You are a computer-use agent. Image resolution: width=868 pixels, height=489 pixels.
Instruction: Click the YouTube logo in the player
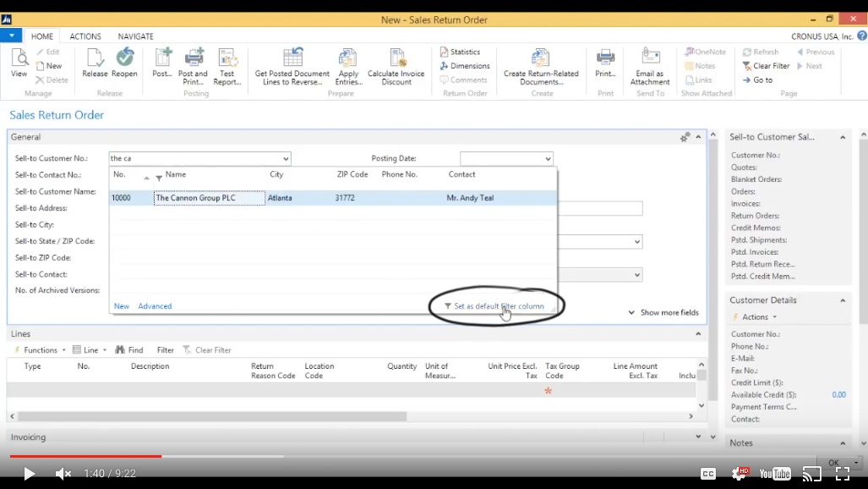pos(774,474)
